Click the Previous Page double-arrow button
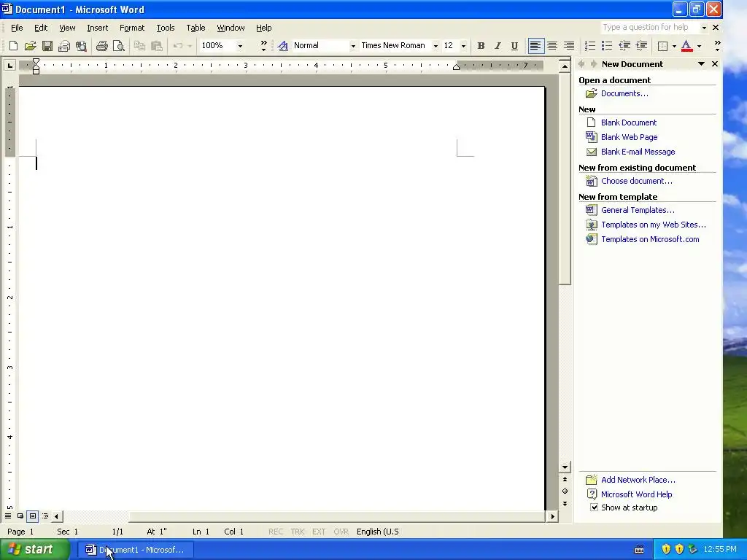 click(x=565, y=480)
